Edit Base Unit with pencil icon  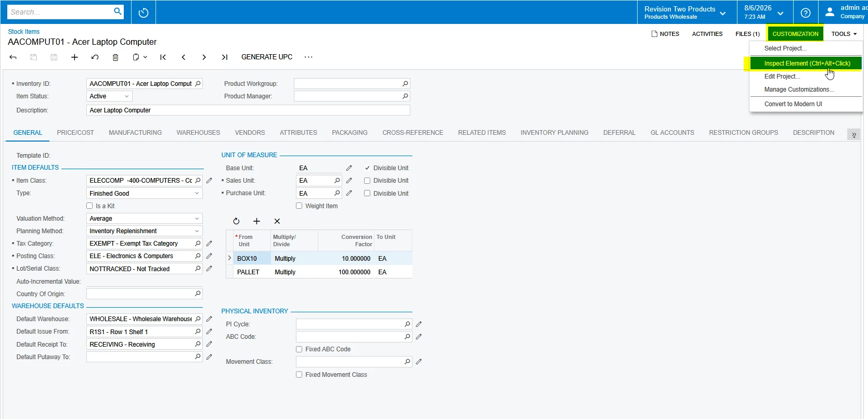(x=349, y=168)
